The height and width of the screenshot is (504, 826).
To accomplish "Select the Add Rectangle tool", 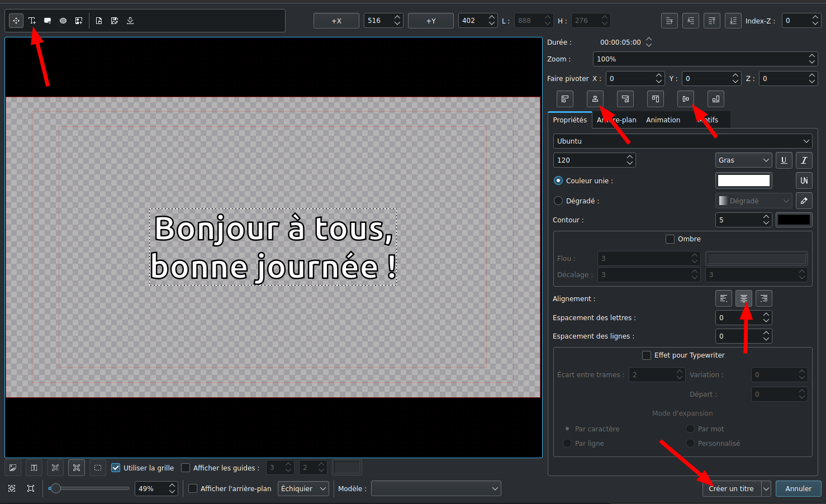I will pos(48,21).
